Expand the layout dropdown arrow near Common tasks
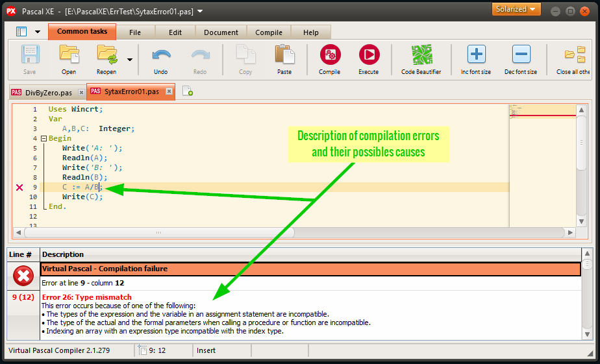Image resolution: width=600 pixels, height=364 pixels. coord(38,32)
